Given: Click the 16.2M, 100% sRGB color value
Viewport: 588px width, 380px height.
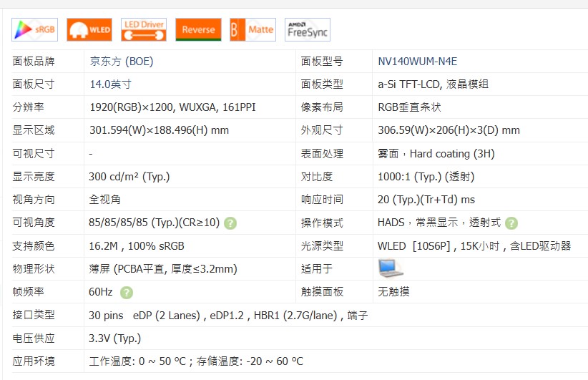Looking at the screenshot, I should coord(137,245).
